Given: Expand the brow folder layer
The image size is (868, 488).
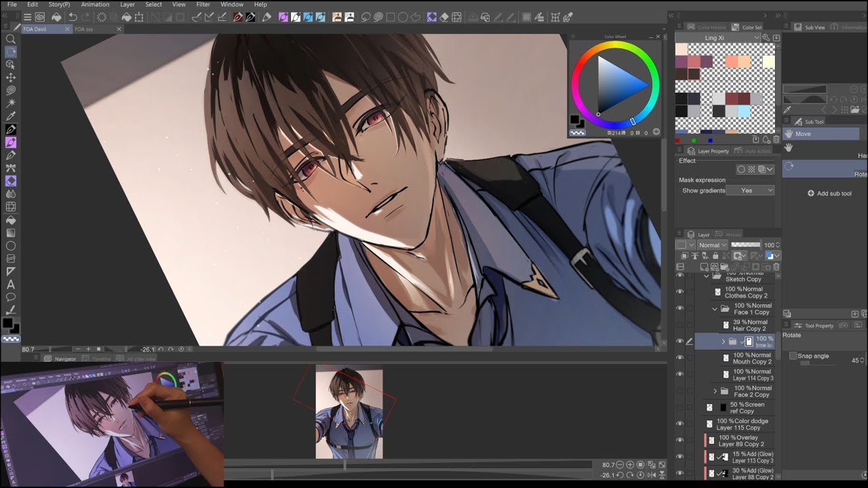Looking at the screenshot, I should point(724,342).
